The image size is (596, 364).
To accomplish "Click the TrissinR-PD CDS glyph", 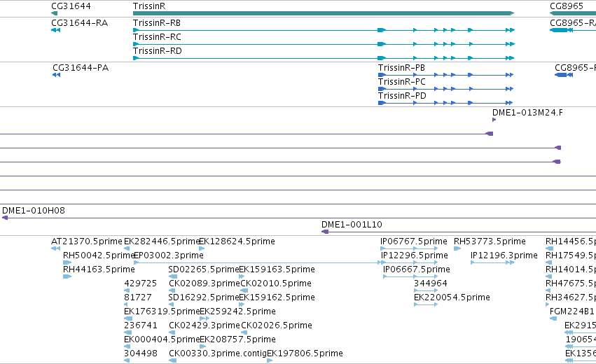I will tap(446, 103).
